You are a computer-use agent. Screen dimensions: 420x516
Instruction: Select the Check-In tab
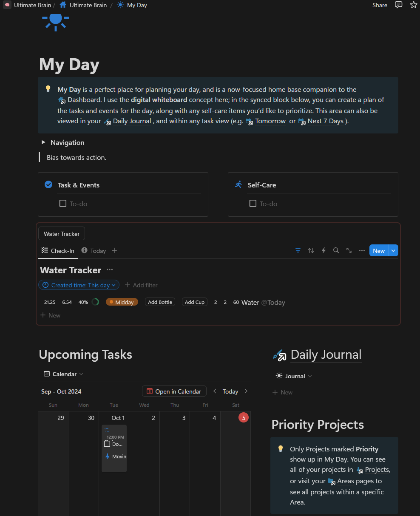click(58, 251)
